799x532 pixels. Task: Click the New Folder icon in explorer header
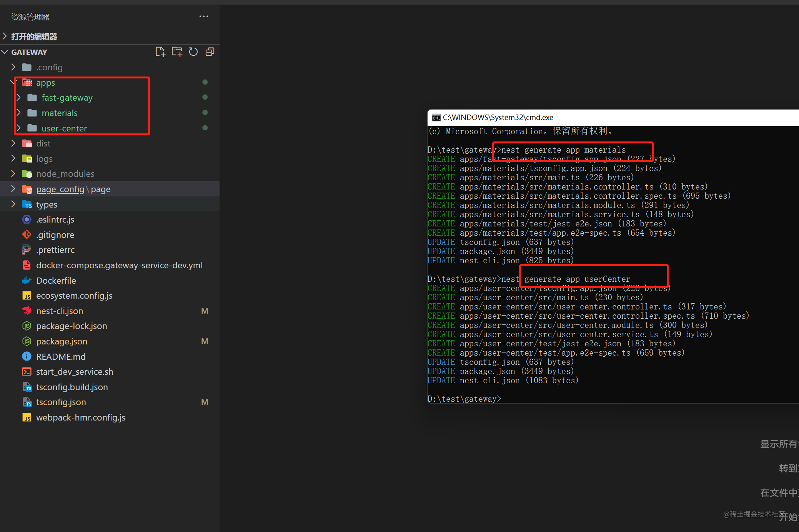click(x=177, y=52)
